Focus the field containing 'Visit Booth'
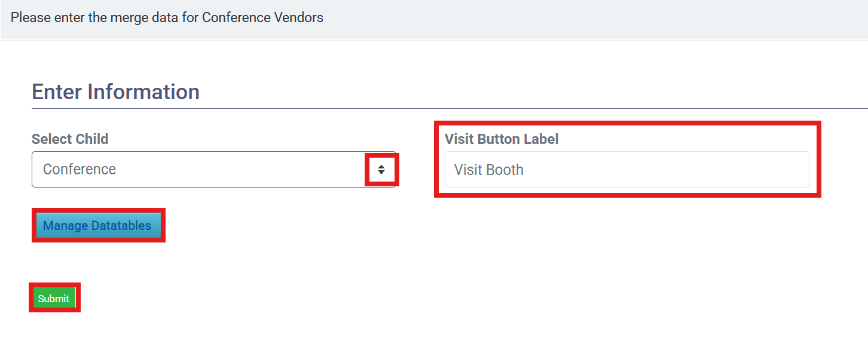The width and height of the screenshot is (868, 344). [627, 170]
